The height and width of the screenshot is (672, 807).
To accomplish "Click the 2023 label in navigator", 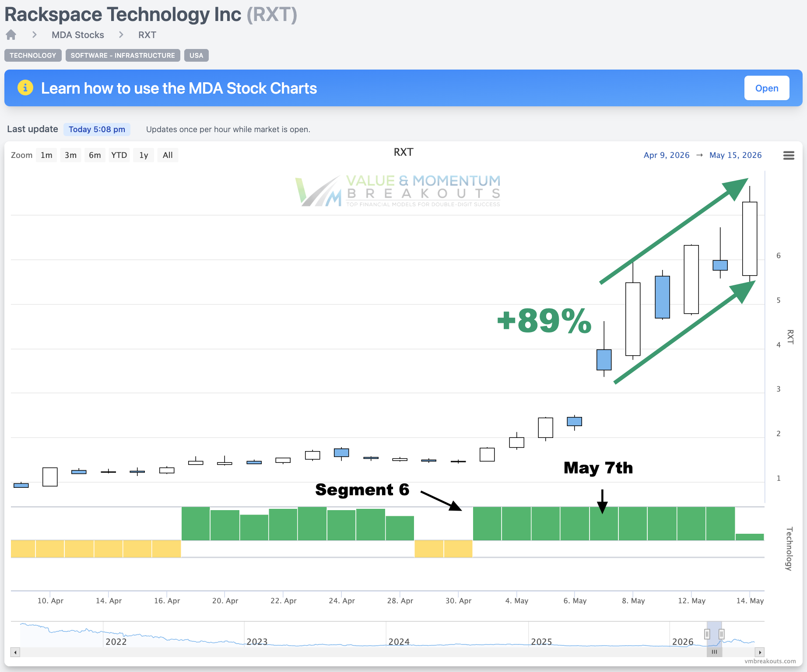I will (x=257, y=642).
